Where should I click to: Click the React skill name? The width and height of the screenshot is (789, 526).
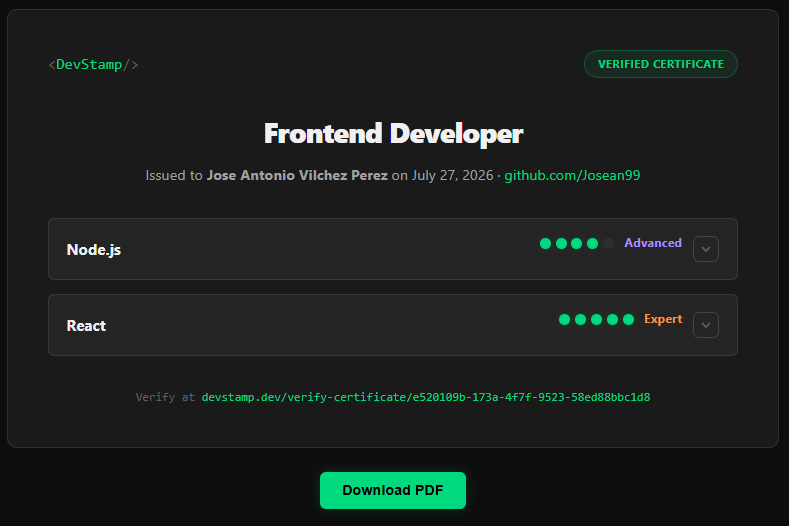[86, 326]
